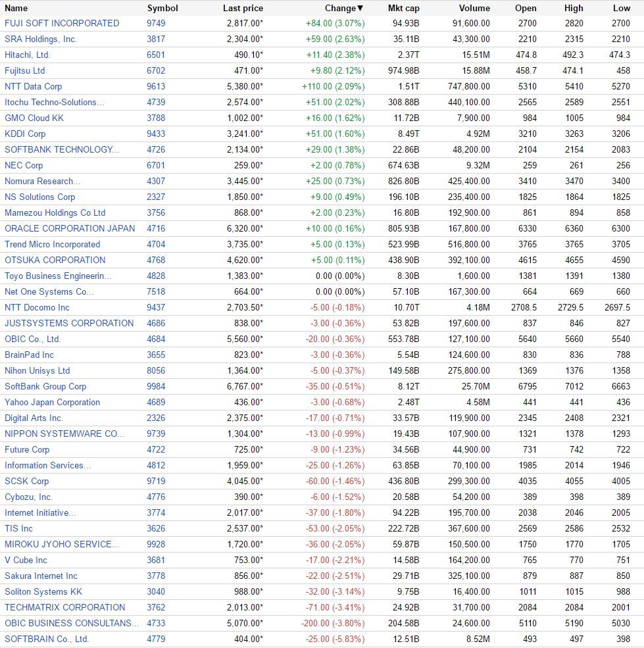This screenshot has width=644, height=648.
Task: Open KDDI Corp company link
Action: [25, 134]
